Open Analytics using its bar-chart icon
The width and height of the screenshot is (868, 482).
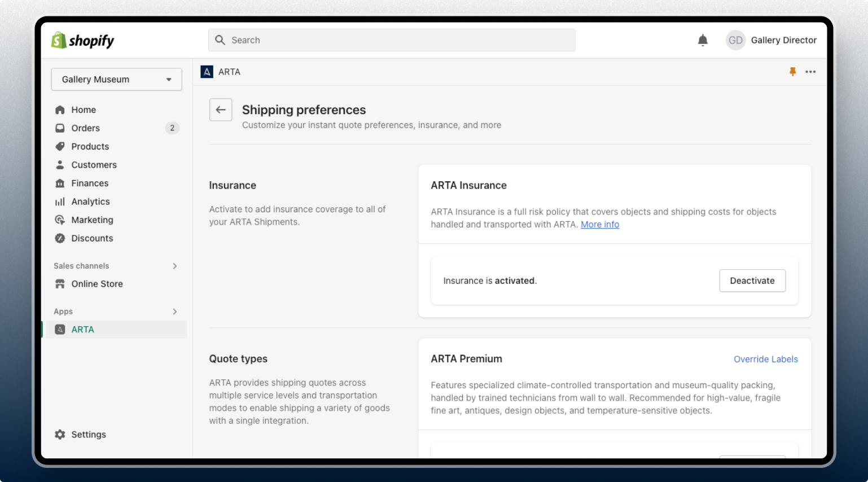[x=60, y=201]
